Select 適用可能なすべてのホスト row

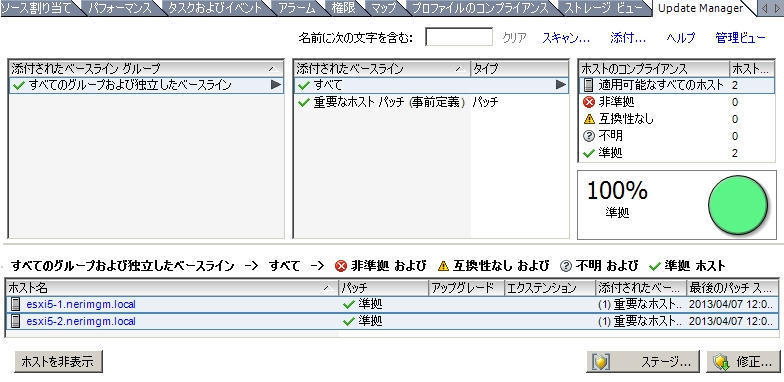point(677,85)
